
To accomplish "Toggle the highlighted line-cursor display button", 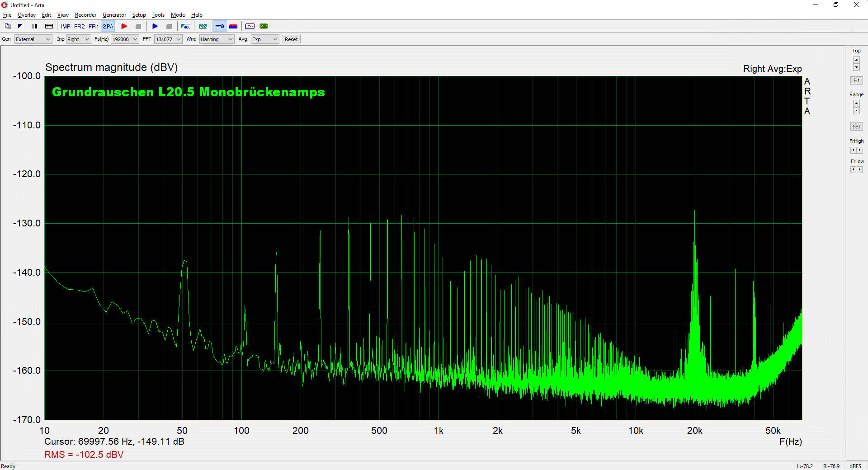I will pyautogui.click(x=219, y=26).
